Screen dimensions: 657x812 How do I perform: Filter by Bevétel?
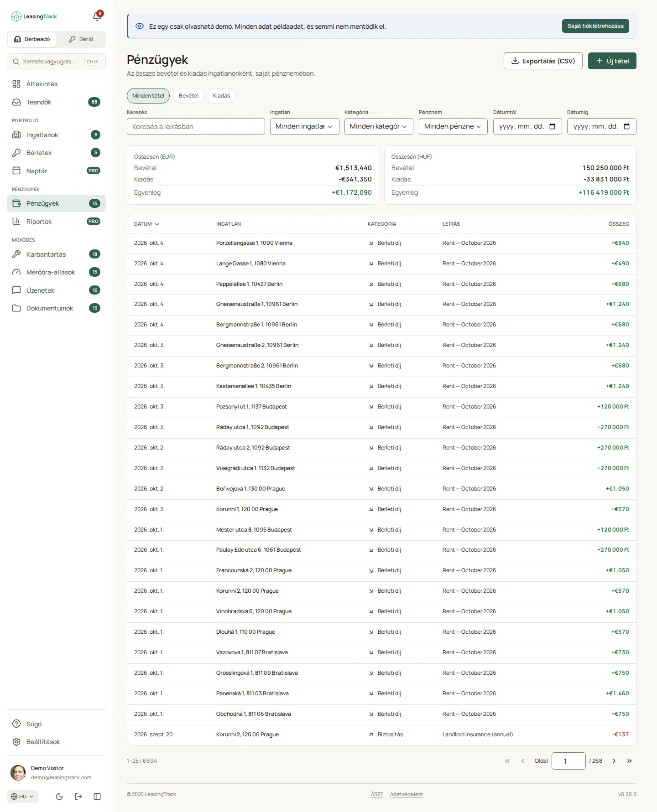188,96
